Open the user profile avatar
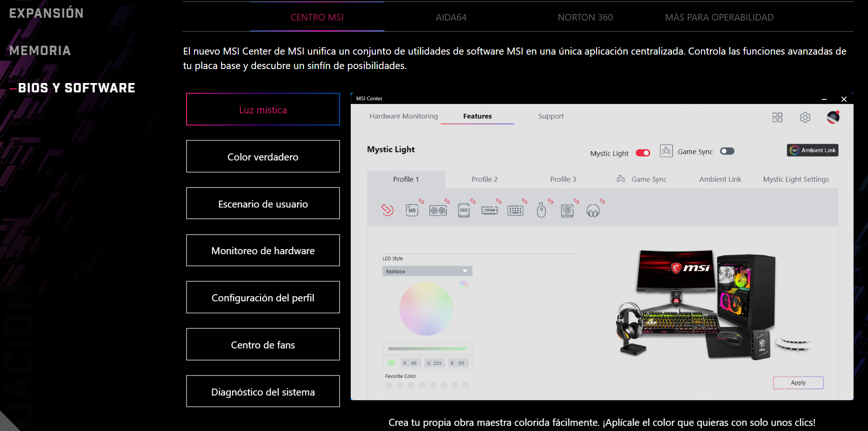The width and height of the screenshot is (868, 431). click(833, 117)
